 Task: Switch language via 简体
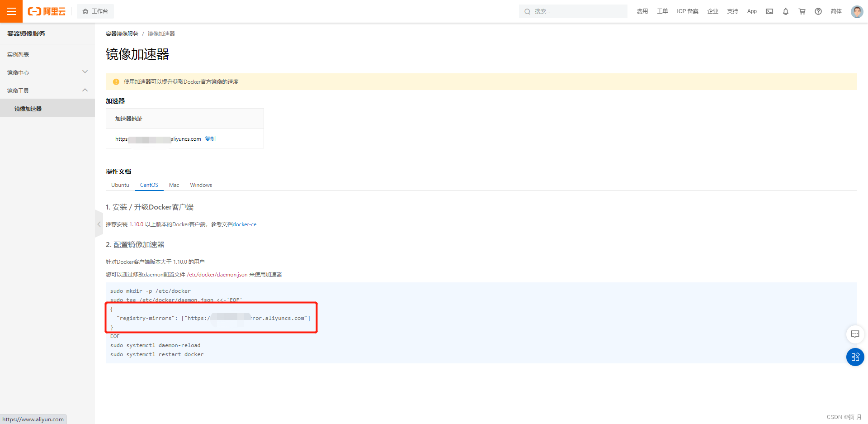[836, 11]
